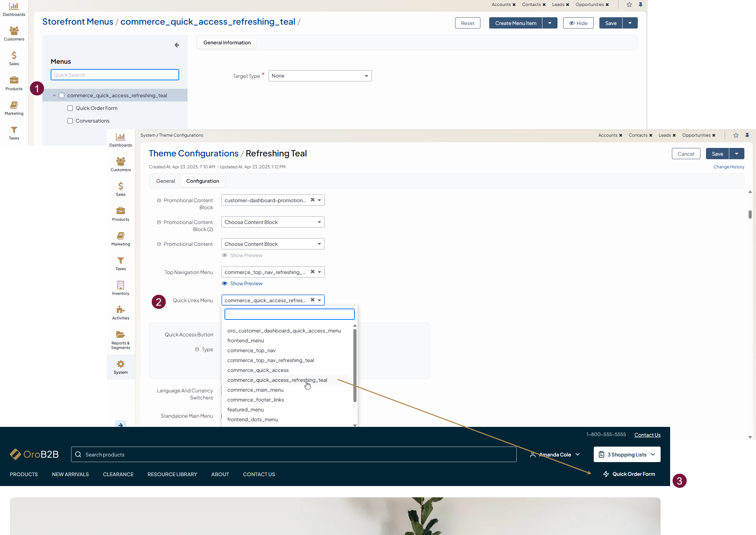The image size is (756, 535).
Task: Select commerce_footer_links from the dropdown list
Action: coord(256,400)
